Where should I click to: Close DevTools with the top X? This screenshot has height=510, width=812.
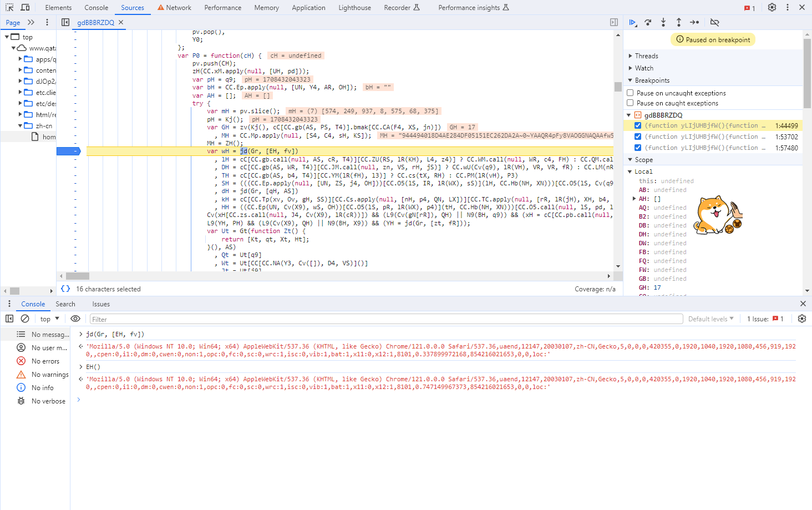[x=802, y=7]
